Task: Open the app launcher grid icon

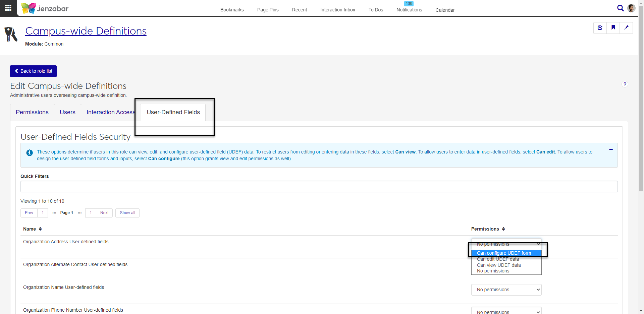Action: pos(8,8)
